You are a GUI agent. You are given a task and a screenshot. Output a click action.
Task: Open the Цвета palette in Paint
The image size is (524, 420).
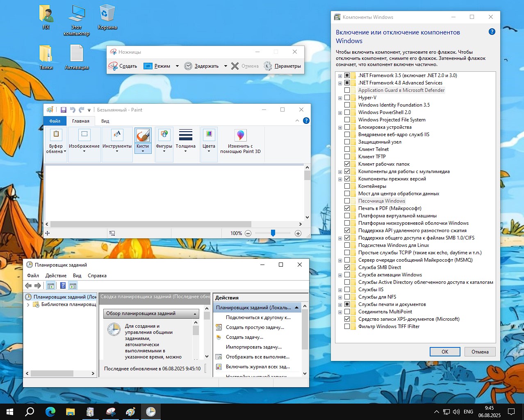click(209, 141)
